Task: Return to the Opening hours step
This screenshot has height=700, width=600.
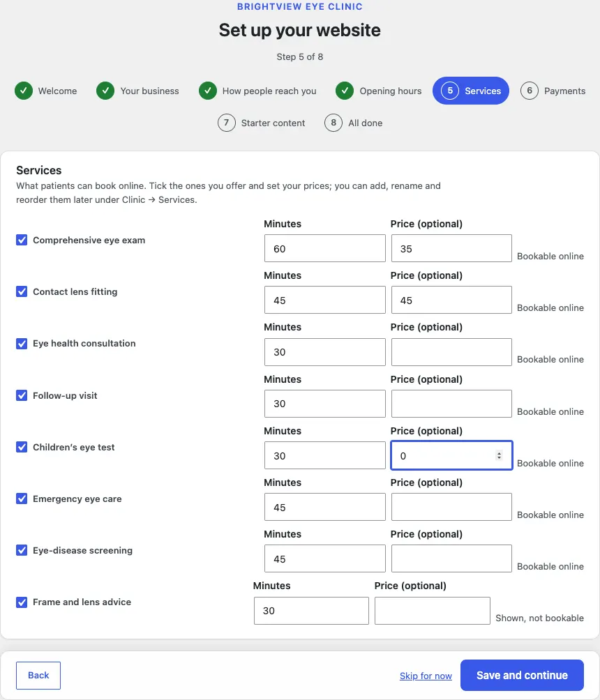Action: pyautogui.click(x=379, y=91)
